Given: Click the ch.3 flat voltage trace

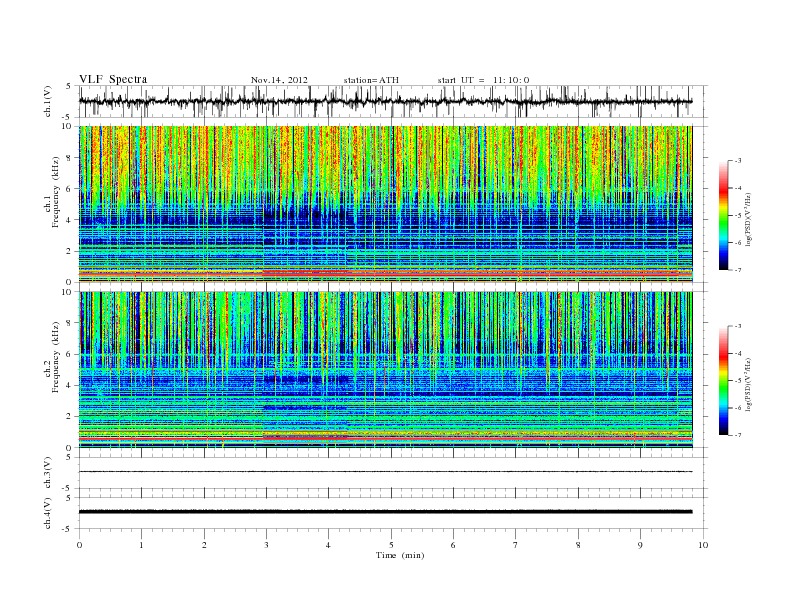Looking at the screenshot, I should (385, 472).
